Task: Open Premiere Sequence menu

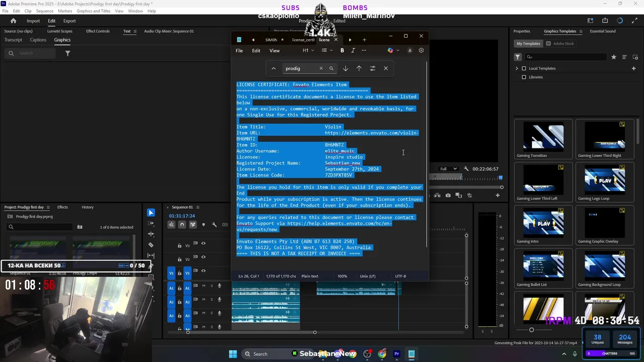Action: tap(45, 11)
